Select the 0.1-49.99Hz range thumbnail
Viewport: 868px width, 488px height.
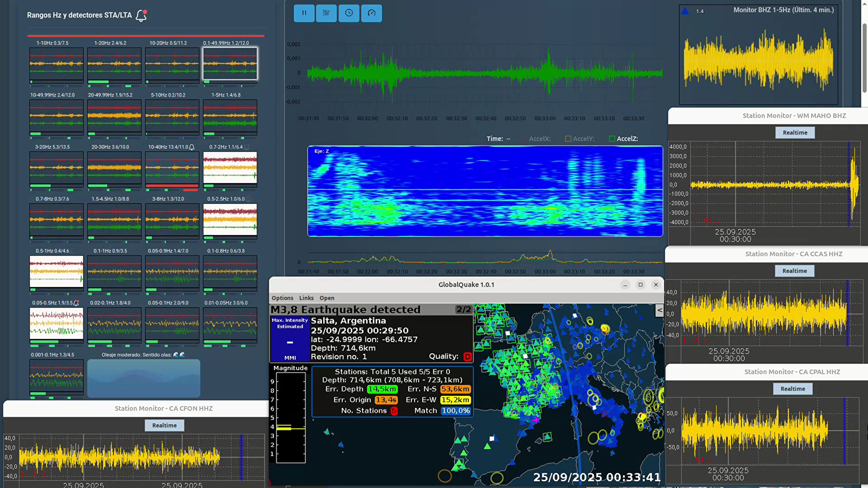coord(230,64)
